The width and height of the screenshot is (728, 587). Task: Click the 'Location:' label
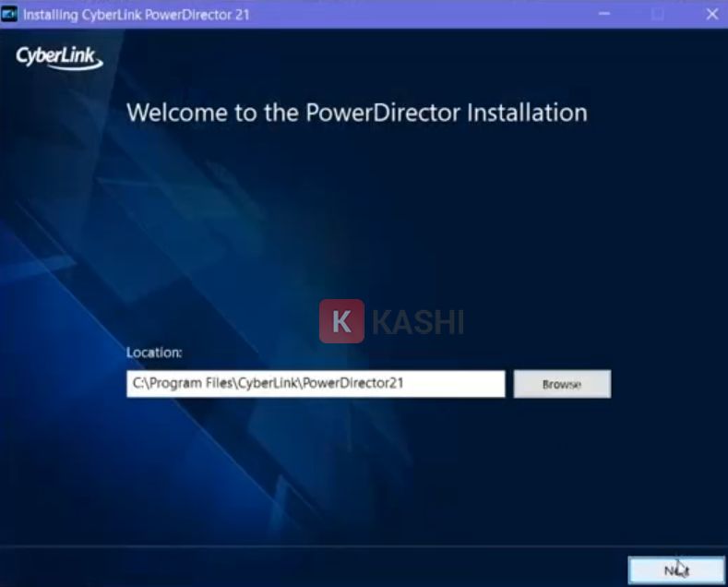tap(154, 353)
